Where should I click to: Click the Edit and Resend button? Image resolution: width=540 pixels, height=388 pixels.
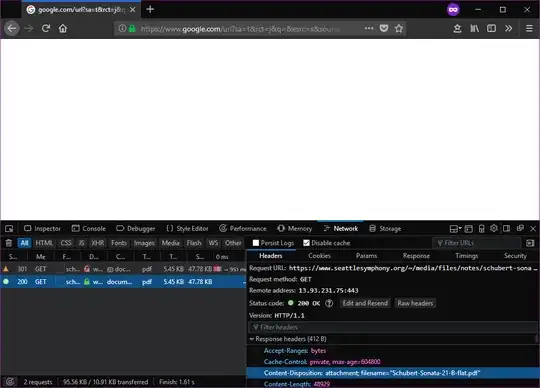[x=365, y=303]
